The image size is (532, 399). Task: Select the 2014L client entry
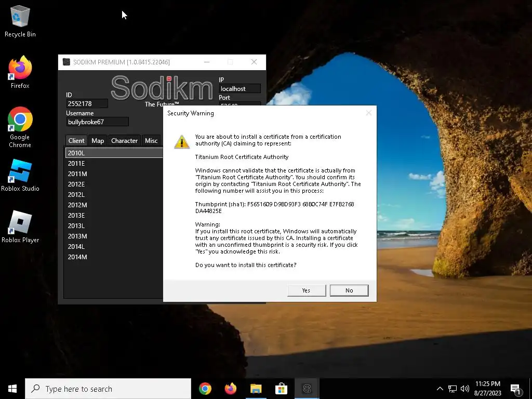click(114, 247)
